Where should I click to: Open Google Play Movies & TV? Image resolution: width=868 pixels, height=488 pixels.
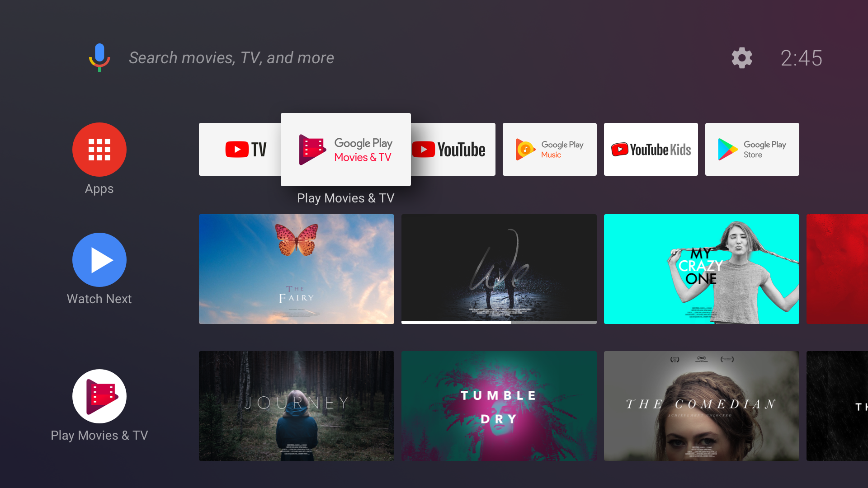click(x=346, y=149)
